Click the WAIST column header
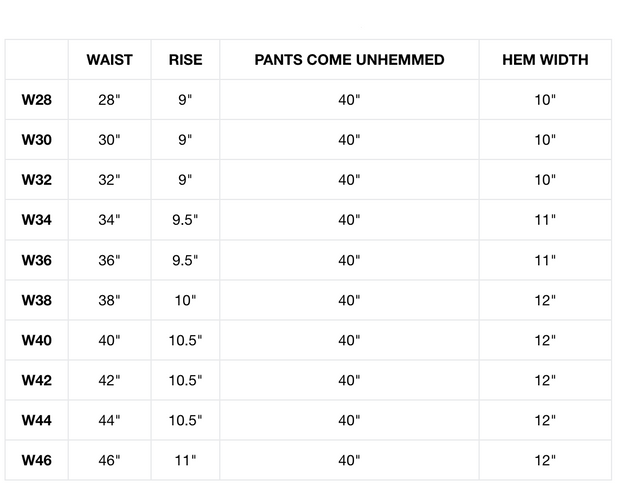 pos(110,60)
